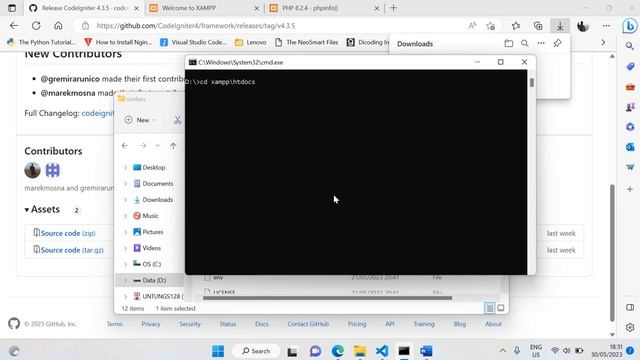This screenshot has width=640, height=360.
Task: Open downloads folder icon in Downloads panel
Action: click(x=509, y=43)
